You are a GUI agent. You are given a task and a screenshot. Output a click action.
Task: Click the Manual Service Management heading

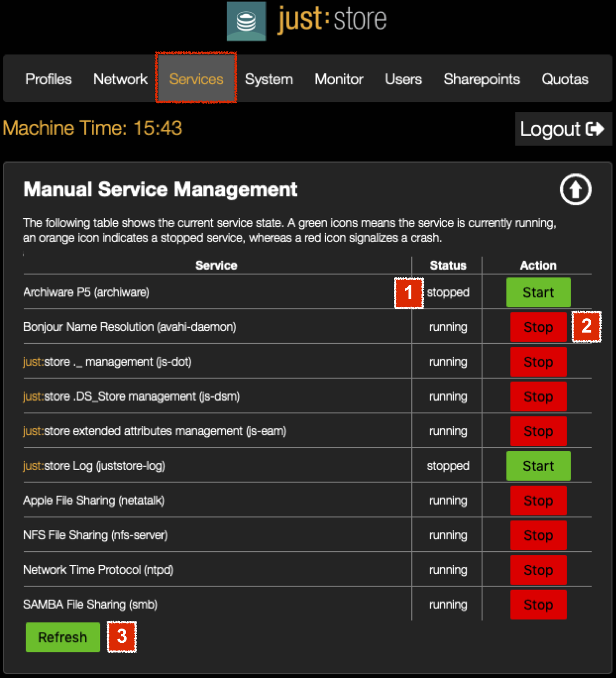point(160,189)
